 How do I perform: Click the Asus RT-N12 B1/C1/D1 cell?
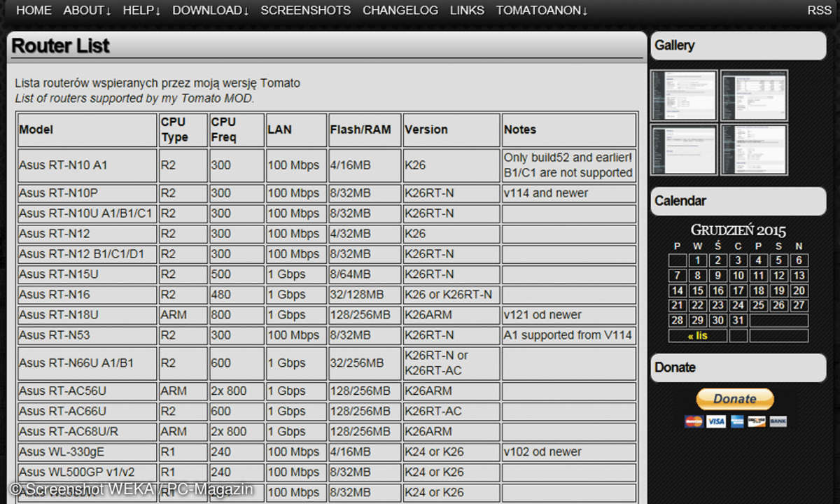click(87, 254)
